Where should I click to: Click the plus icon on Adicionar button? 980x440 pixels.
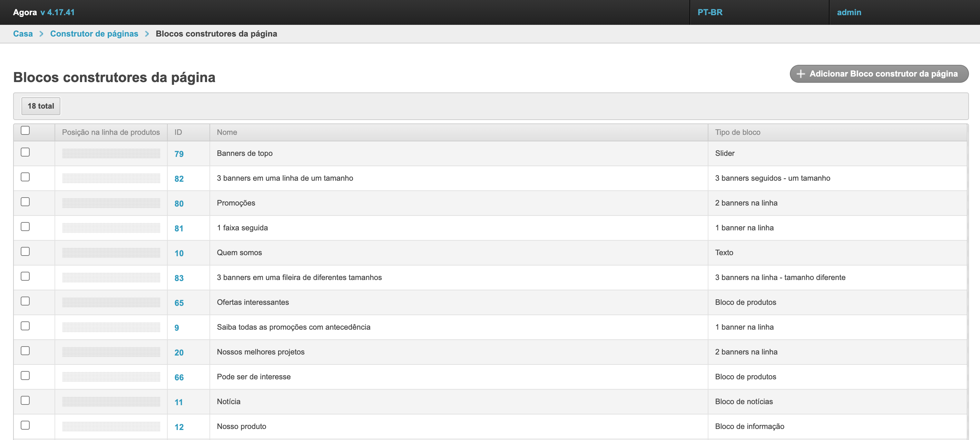801,74
